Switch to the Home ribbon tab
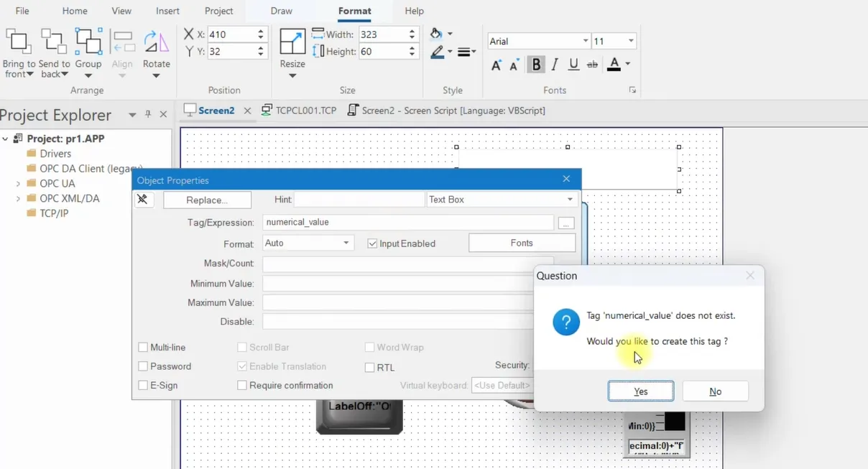Viewport: 868px width, 469px height. coord(75,11)
